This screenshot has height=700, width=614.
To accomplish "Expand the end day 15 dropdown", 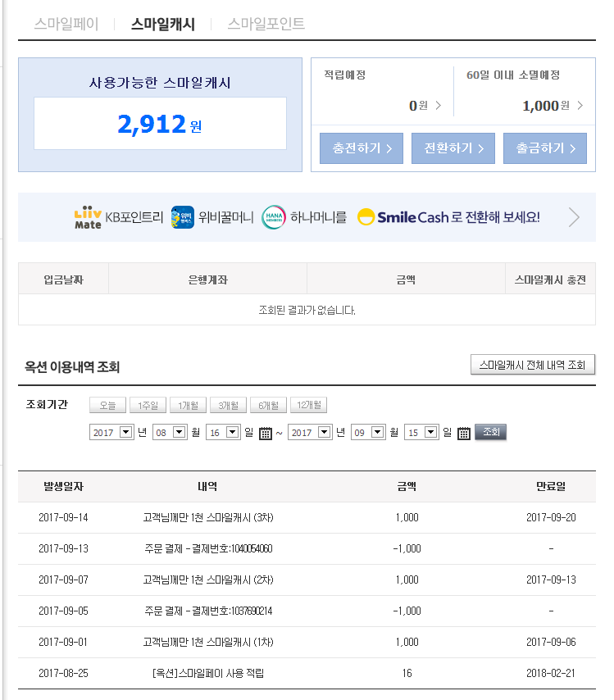I will click(x=431, y=432).
